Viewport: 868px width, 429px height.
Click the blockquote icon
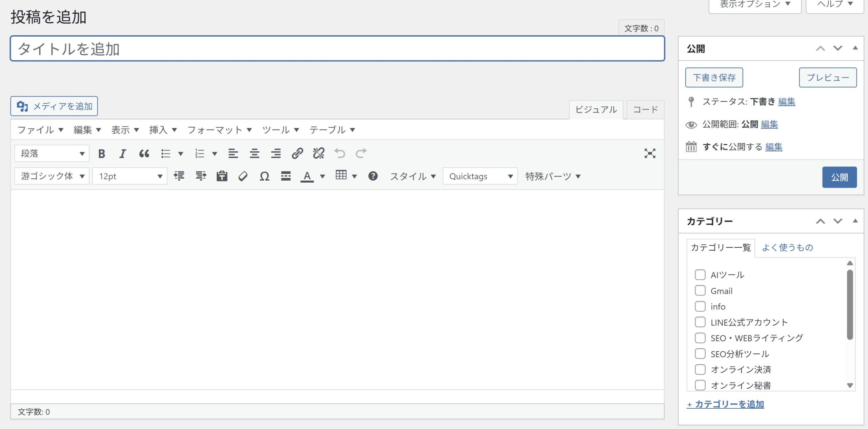(x=144, y=154)
